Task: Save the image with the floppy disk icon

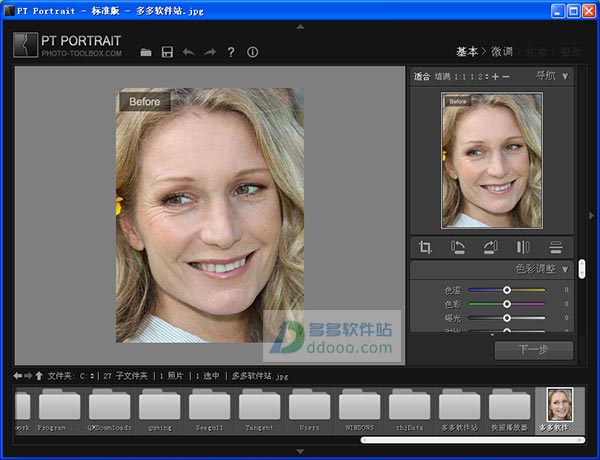Action: [x=167, y=52]
